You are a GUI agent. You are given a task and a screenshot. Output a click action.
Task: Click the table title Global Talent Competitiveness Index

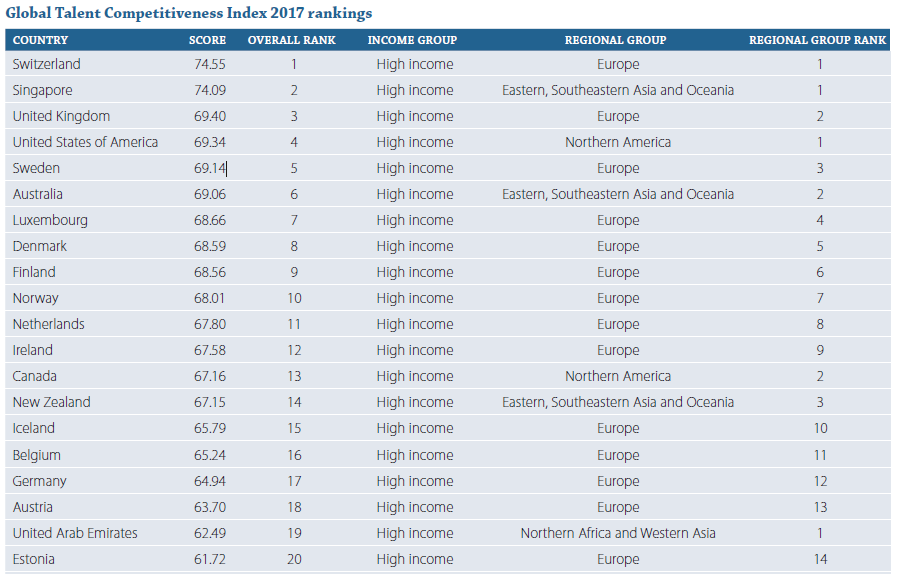(x=189, y=13)
